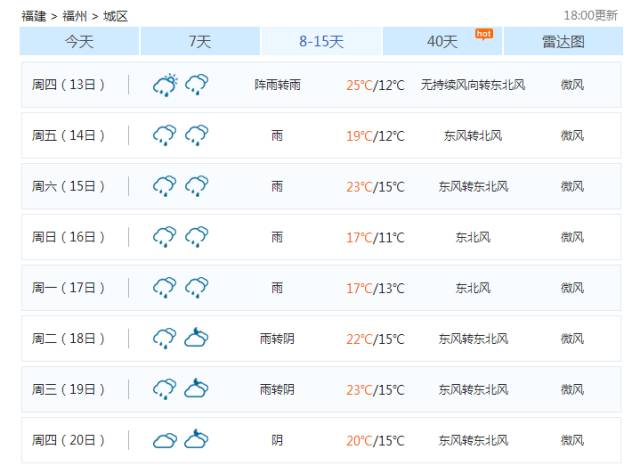Click the 25°C/12°C temperature for 周四 (13日)
640x474 pixels.
tap(375, 85)
